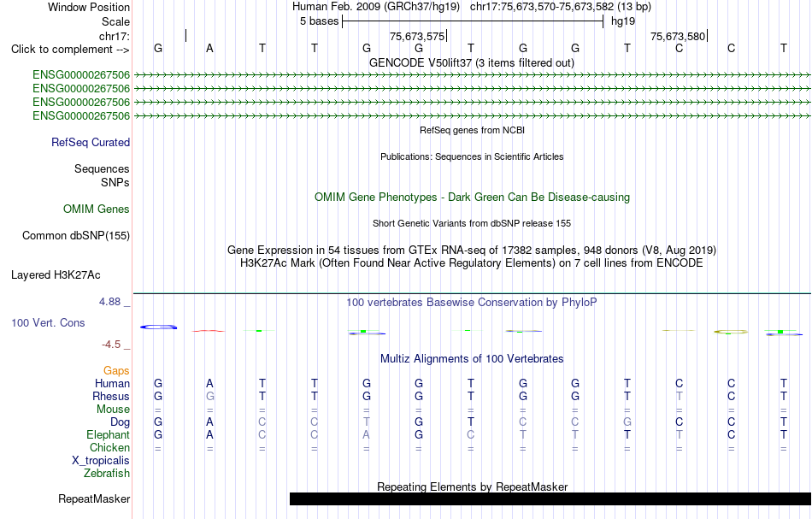
Task: Select the Zebrafish alignment row label
Action: [x=107, y=474]
